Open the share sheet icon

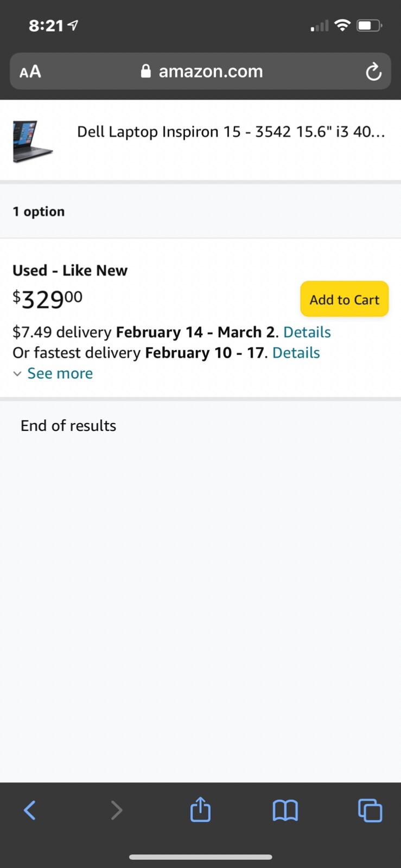200,809
